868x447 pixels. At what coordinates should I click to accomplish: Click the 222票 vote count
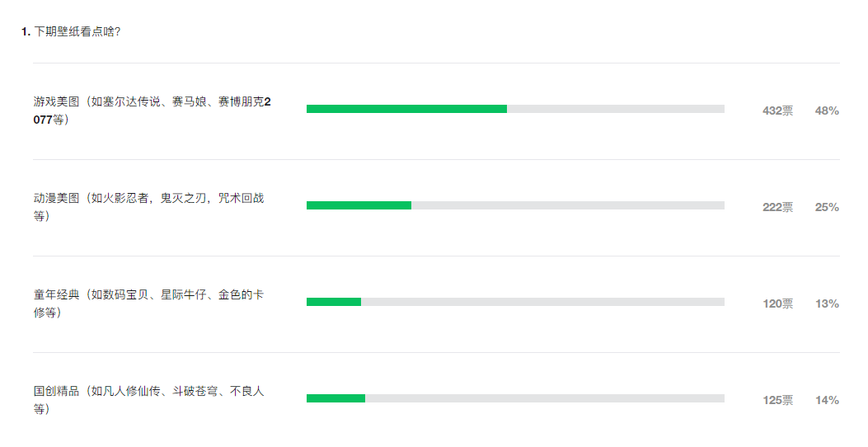pyautogui.click(x=778, y=207)
